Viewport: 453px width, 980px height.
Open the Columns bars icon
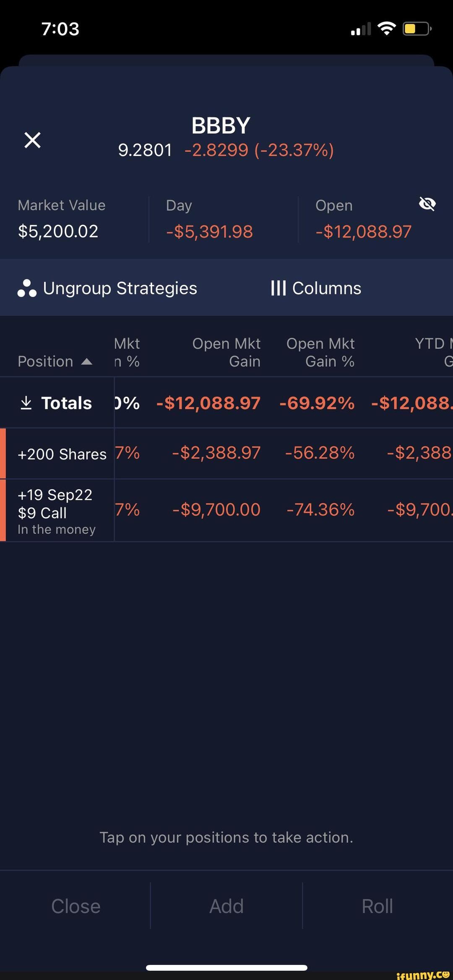point(279,288)
